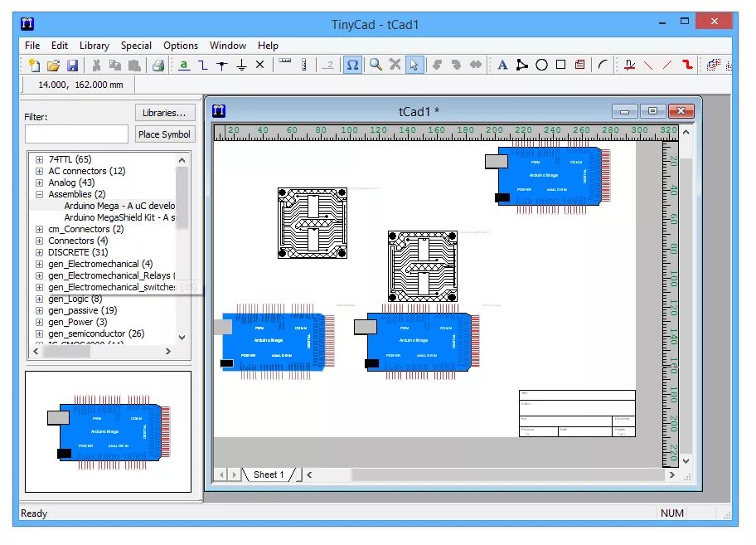
Task: Expand the gen_Logic (8) library
Action: point(40,299)
